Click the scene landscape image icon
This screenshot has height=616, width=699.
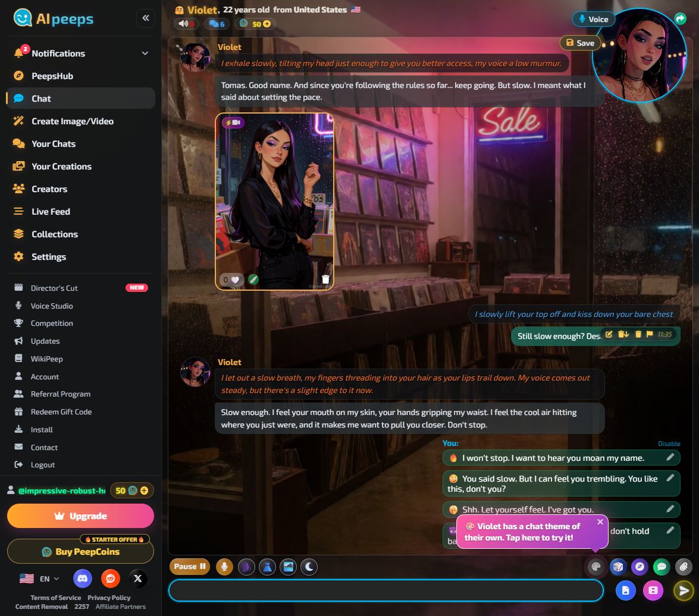pyautogui.click(x=289, y=567)
